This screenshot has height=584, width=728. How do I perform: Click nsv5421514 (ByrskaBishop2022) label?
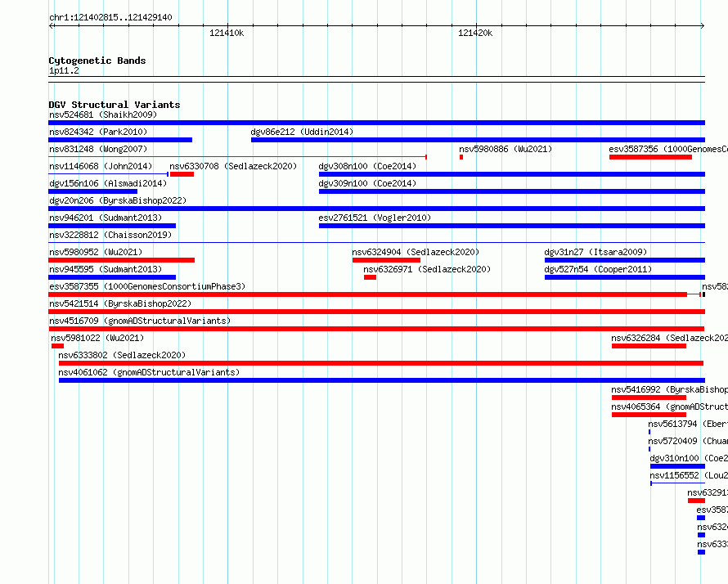point(120,303)
